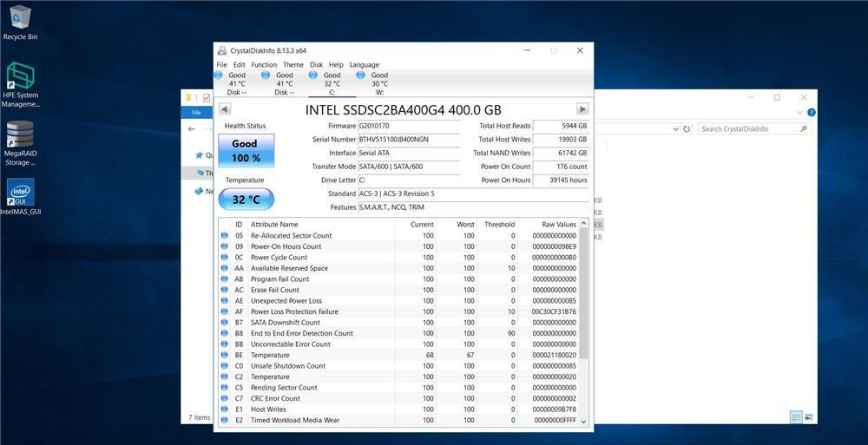Viewport: 868px width, 445px height.
Task: Go to next disk with right arrow
Action: pyautogui.click(x=582, y=109)
